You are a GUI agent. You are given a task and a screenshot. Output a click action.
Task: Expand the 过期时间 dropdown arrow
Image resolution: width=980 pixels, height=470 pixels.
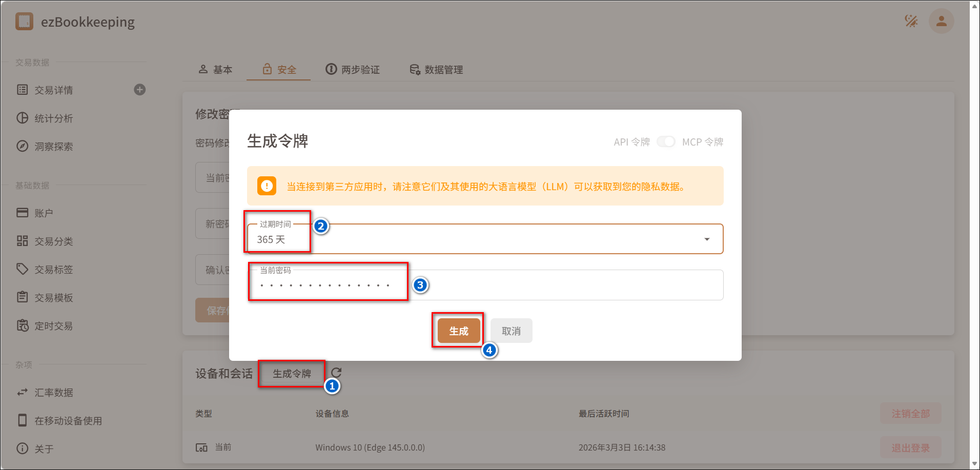[x=707, y=239]
